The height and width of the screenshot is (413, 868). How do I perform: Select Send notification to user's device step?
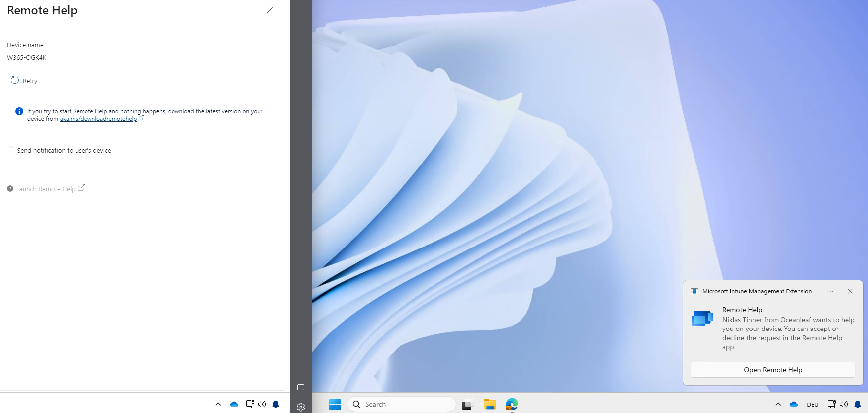click(x=64, y=150)
